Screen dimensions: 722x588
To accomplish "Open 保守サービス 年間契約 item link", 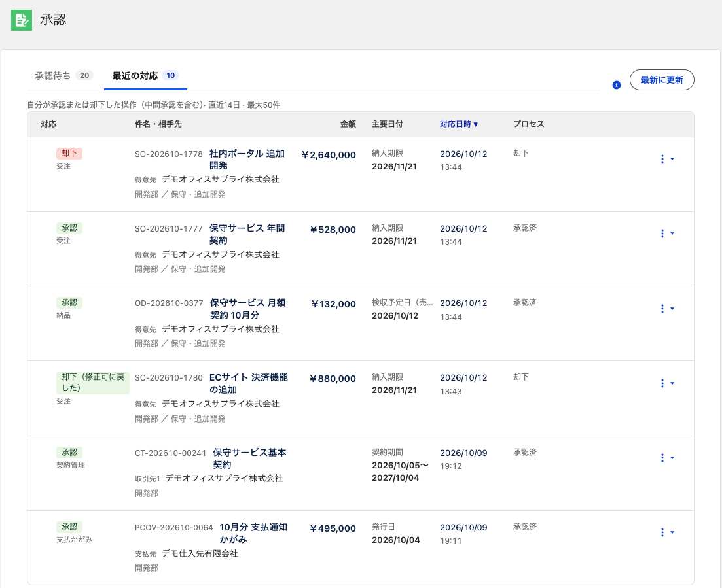I will click(x=247, y=234).
